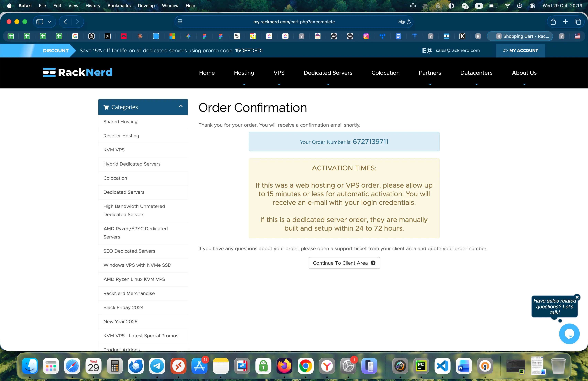Click the sales@racknerd.com email link
588x381 pixels.
click(x=458, y=50)
